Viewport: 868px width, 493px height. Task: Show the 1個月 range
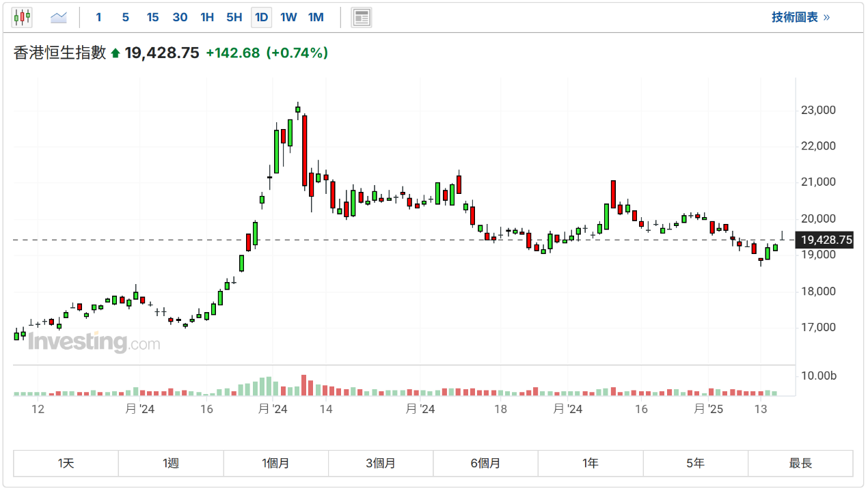pyautogui.click(x=275, y=463)
